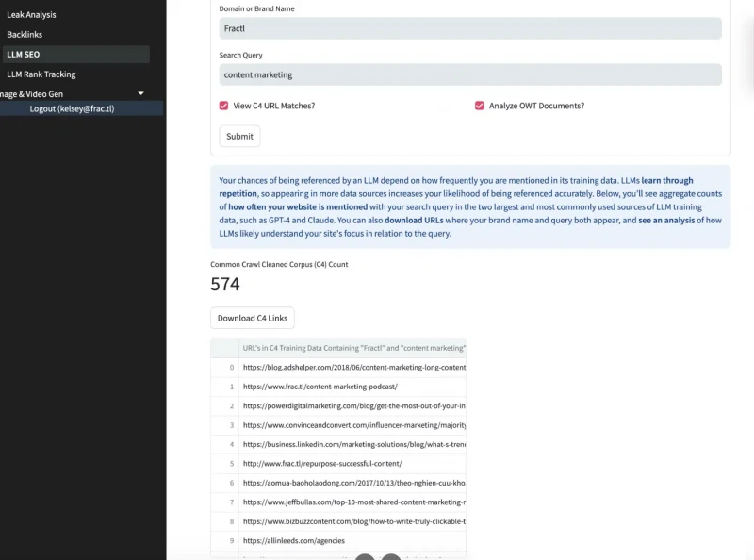This screenshot has width=754, height=560.
Task: Select frac.tl repurpose-successful-content URL row
Action: coord(352,464)
